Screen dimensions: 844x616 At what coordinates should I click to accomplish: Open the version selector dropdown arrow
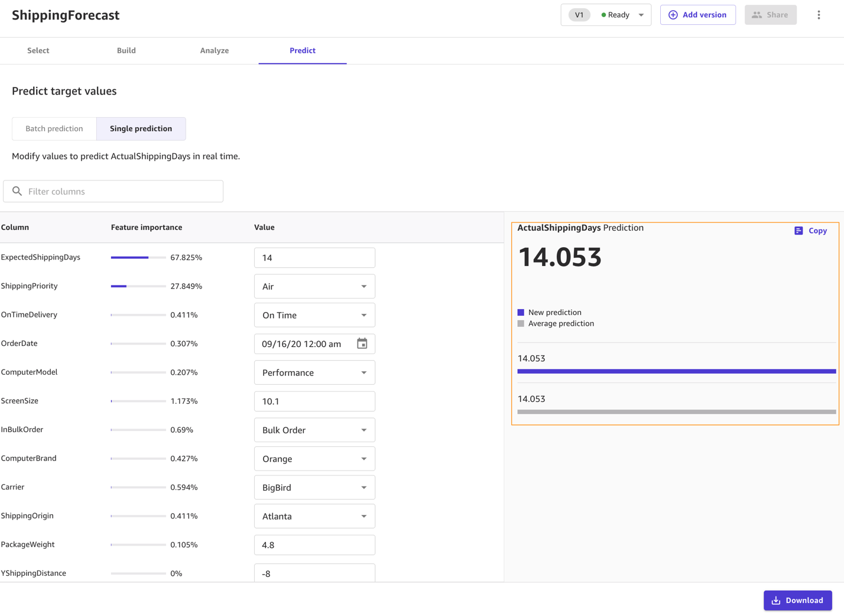pyautogui.click(x=641, y=15)
